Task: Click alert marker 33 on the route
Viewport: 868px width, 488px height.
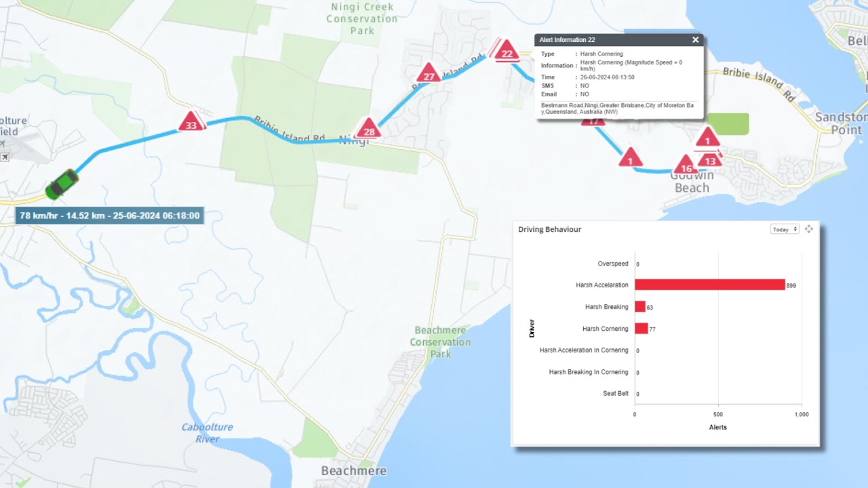Action: pyautogui.click(x=191, y=123)
